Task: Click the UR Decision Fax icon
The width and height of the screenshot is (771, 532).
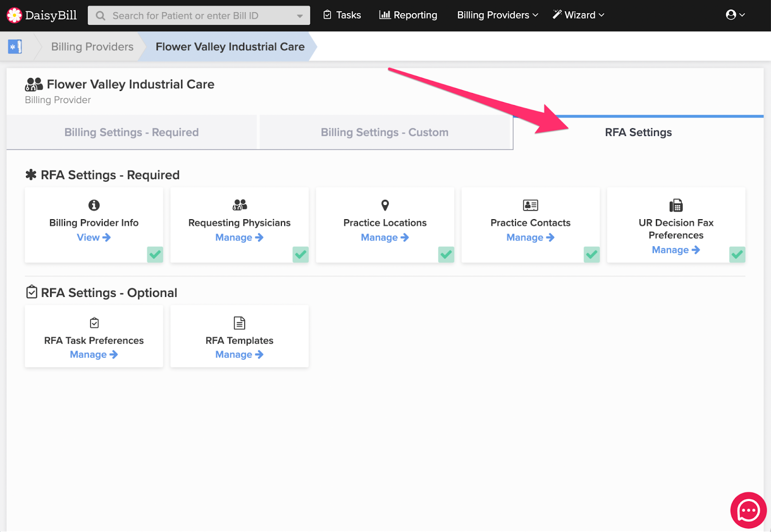Action: point(676,206)
